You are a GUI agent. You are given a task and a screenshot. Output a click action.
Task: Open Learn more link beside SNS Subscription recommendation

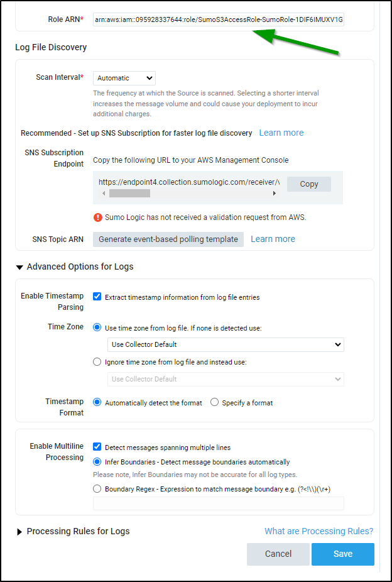(281, 133)
